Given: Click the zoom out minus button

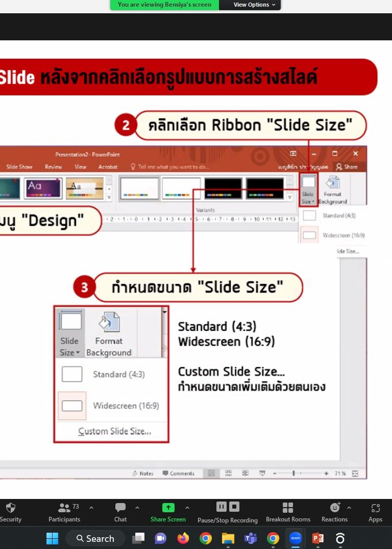Looking at the screenshot, I should pos(275,473).
